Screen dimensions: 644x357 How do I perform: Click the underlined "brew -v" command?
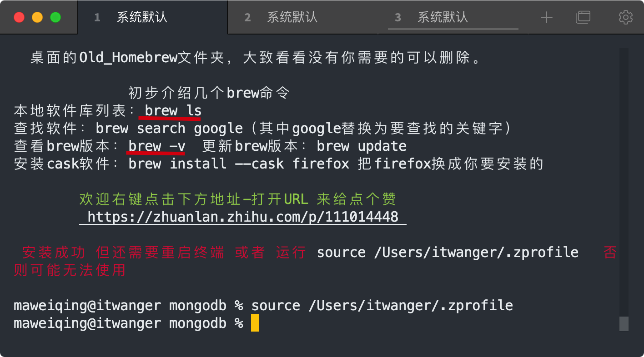click(156, 146)
